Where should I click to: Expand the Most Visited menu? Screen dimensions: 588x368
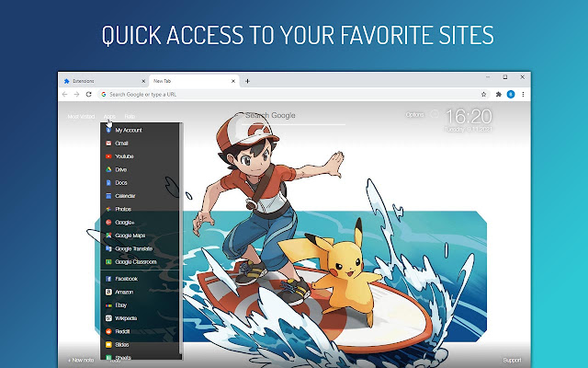tap(81, 117)
